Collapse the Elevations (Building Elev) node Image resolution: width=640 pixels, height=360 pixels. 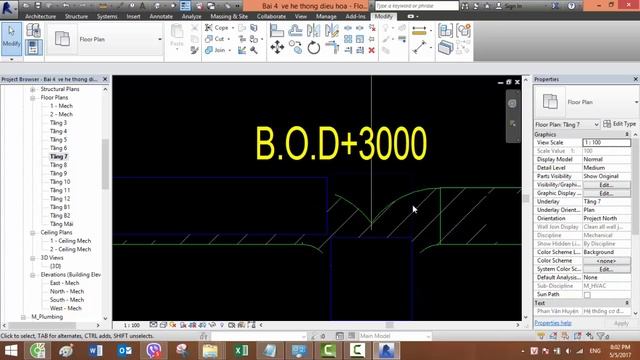[33, 275]
